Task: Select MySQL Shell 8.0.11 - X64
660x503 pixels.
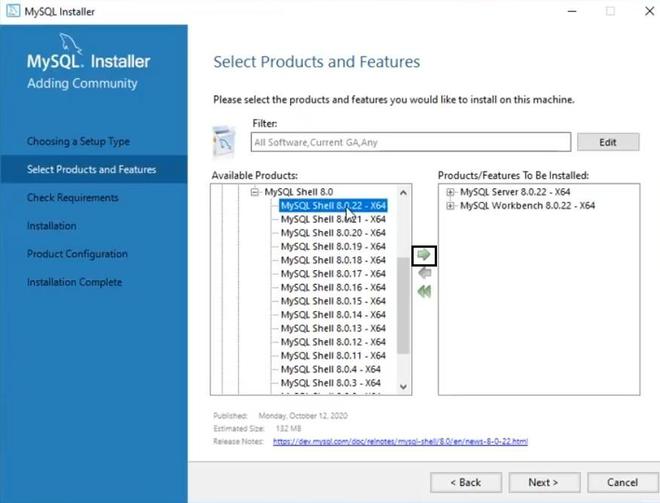Action: pos(333,356)
